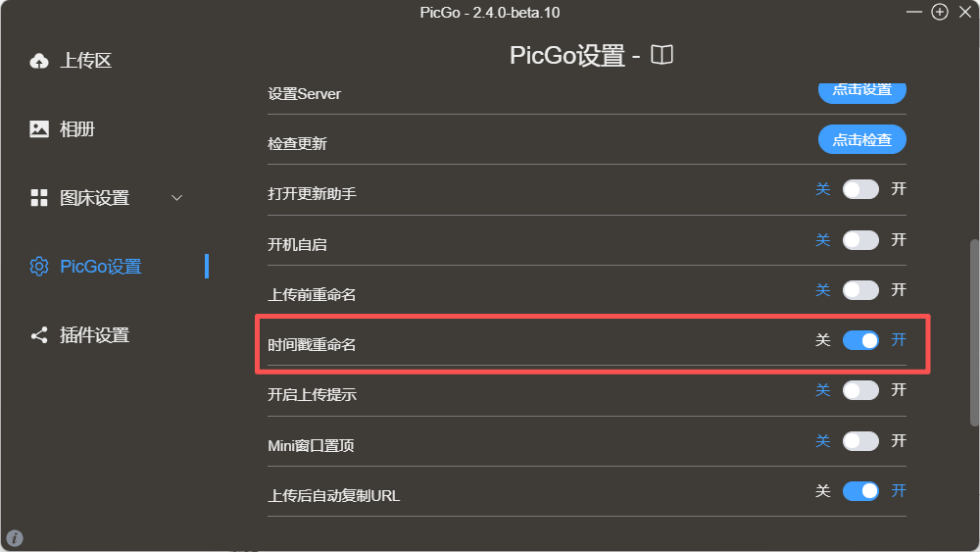This screenshot has height=552, width=980.
Task: Open the 上传区 menu item
Action: pyautogui.click(x=86, y=61)
